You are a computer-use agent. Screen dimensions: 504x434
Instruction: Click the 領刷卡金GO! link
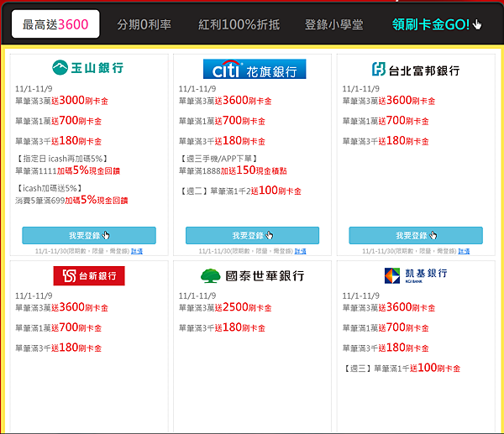click(437, 24)
